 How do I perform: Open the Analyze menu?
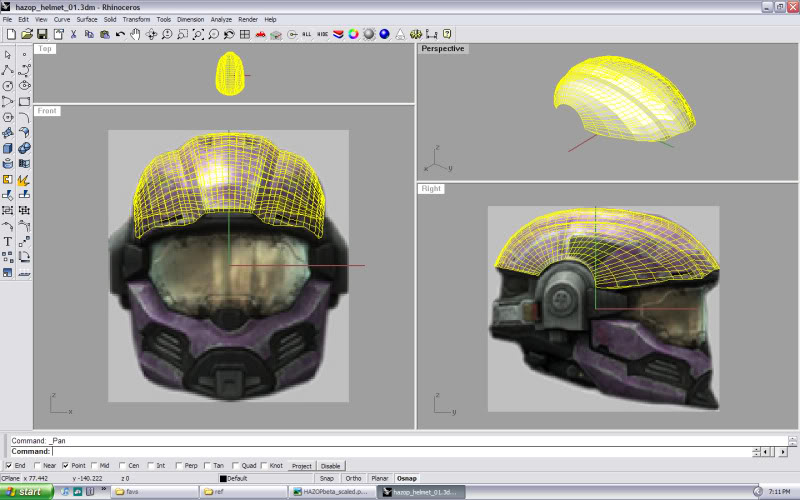(221, 19)
